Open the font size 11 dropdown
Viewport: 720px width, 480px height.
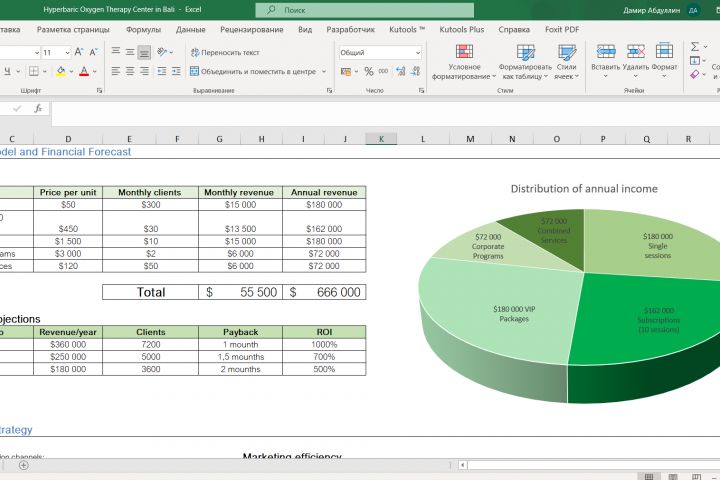[68, 53]
